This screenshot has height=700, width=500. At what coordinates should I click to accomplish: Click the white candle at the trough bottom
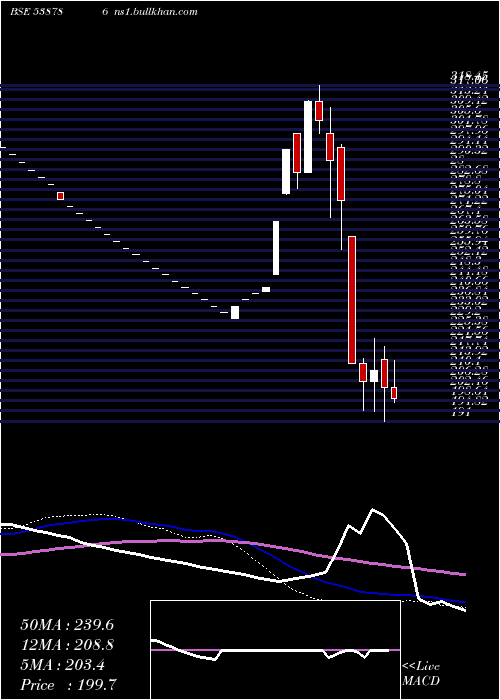(235, 312)
